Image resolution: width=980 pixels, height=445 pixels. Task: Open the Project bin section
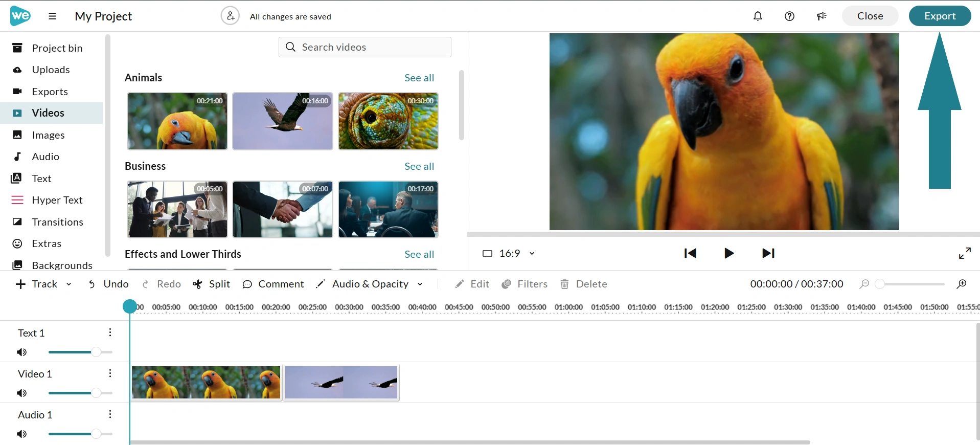(51, 48)
